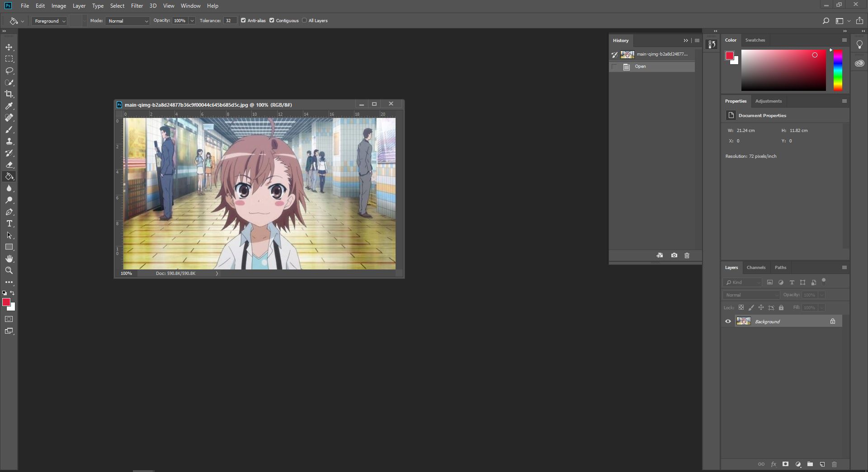The width and height of the screenshot is (868, 472).
Task: Create new layer in Layers panel
Action: click(822, 464)
